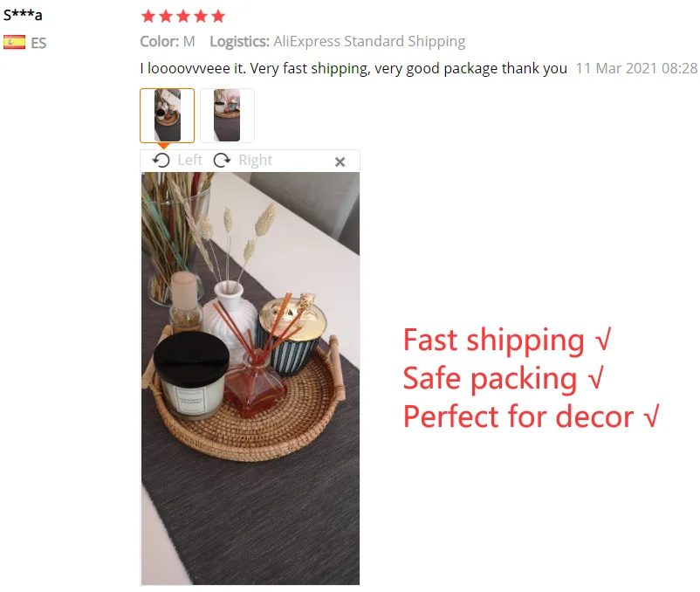Viewport: 700px width, 592px height.
Task: Click the reviewer name S***a
Action: point(23,15)
